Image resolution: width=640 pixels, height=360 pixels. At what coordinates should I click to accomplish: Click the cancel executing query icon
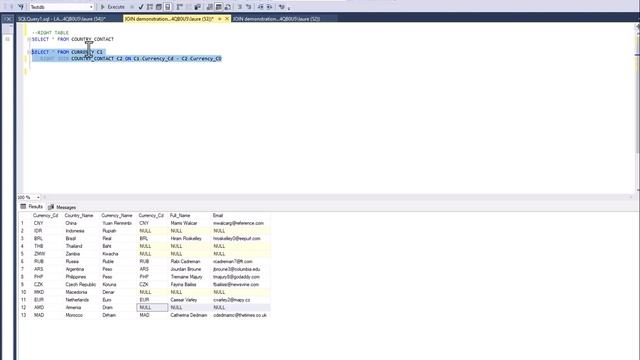tap(132, 7)
